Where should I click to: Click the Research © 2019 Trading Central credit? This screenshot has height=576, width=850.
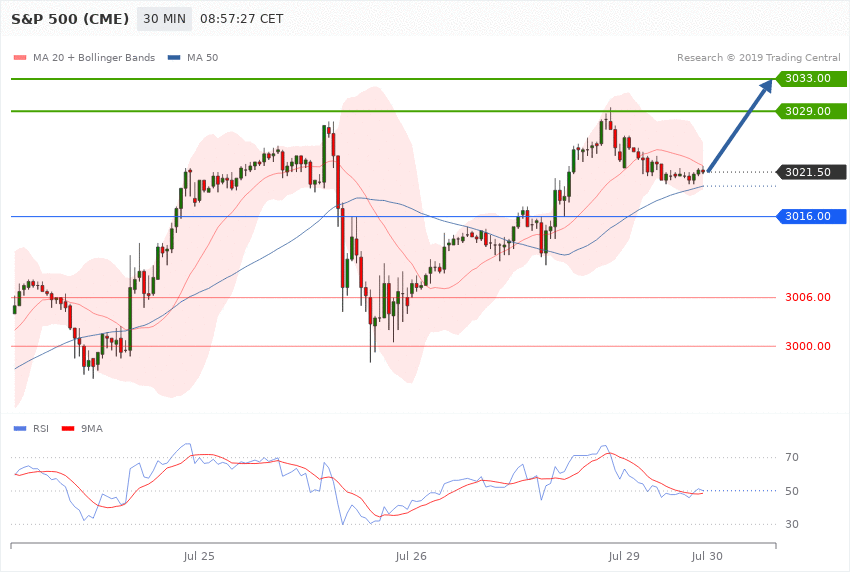click(x=758, y=57)
